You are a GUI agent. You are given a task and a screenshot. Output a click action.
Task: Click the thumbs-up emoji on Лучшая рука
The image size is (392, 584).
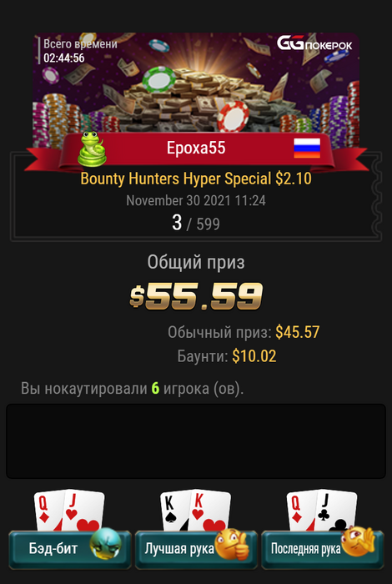pyautogui.click(x=233, y=544)
